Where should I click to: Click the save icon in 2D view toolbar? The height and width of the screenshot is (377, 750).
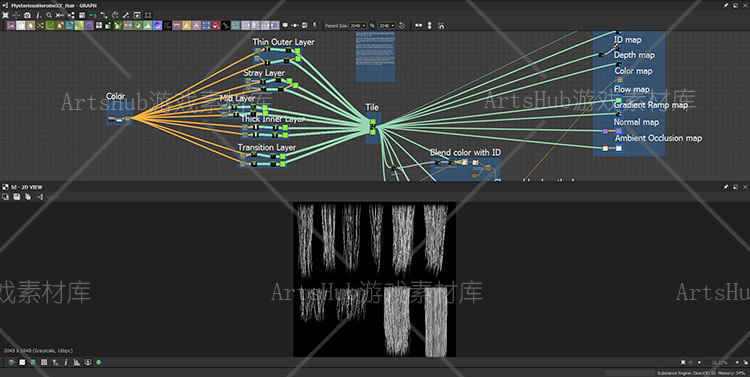[17, 197]
